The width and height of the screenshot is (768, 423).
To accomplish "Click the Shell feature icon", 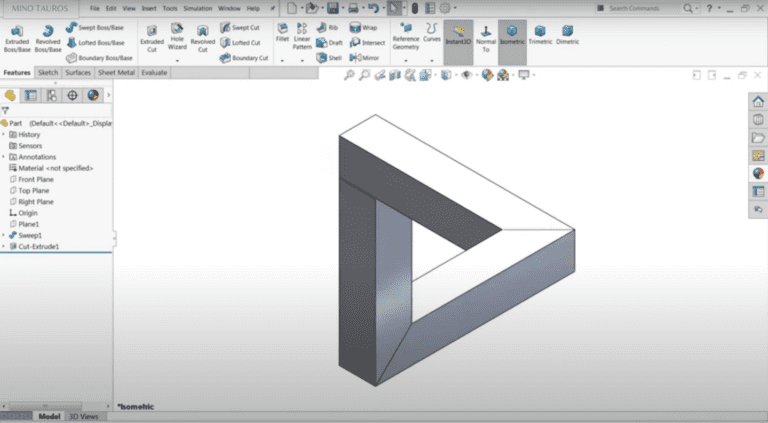I will coord(329,58).
